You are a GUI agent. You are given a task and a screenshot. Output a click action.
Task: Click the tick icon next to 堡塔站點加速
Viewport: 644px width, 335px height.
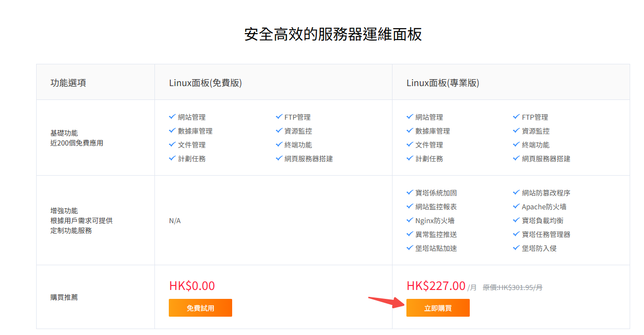410,248
